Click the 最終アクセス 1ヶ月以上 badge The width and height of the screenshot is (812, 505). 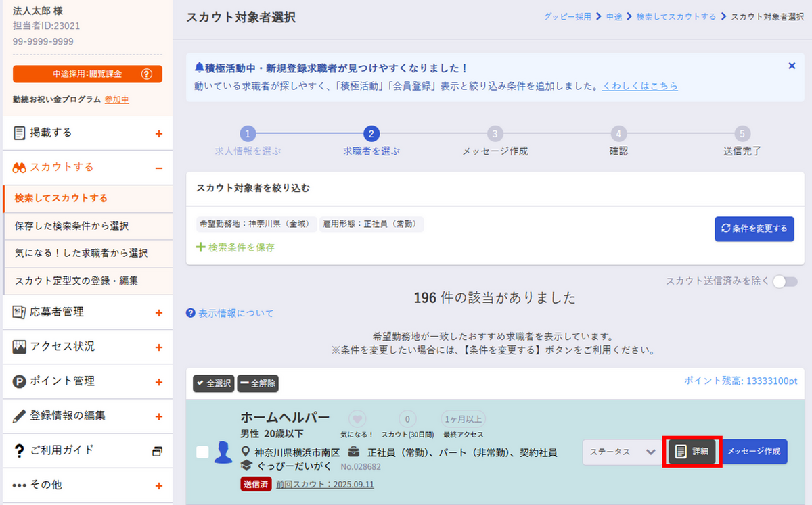[464, 418]
